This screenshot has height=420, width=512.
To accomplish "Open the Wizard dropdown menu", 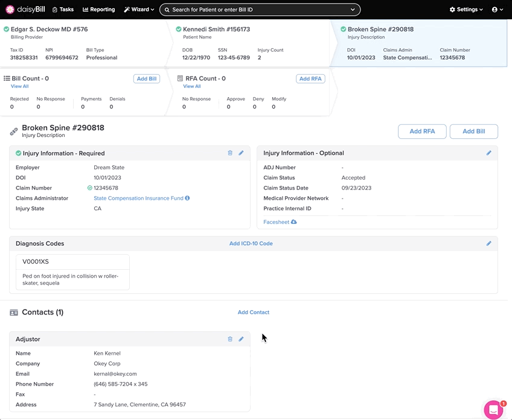I will pos(139,10).
